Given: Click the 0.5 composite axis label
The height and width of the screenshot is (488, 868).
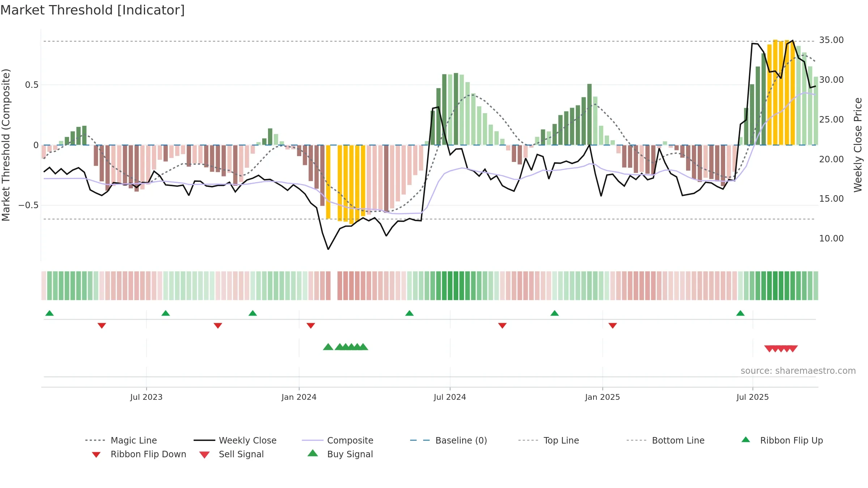Looking at the screenshot, I should tap(31, 85).
